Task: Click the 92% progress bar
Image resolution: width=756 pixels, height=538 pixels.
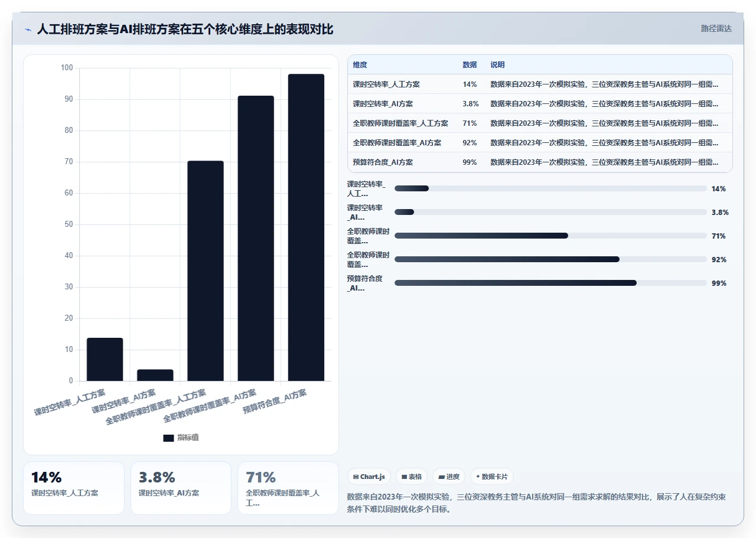Action: pyautogui.click(x=550, y=259)
